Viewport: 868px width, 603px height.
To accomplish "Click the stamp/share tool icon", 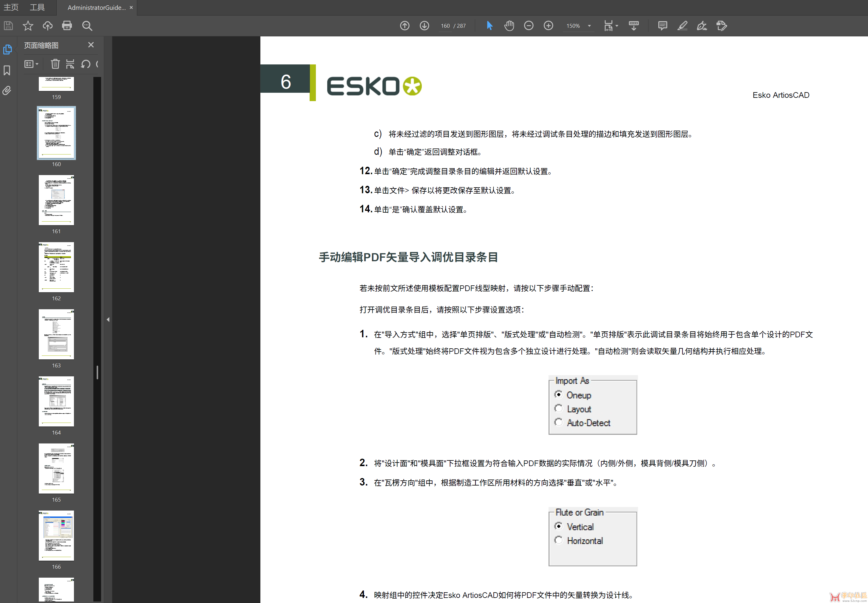I will [722, 26].
